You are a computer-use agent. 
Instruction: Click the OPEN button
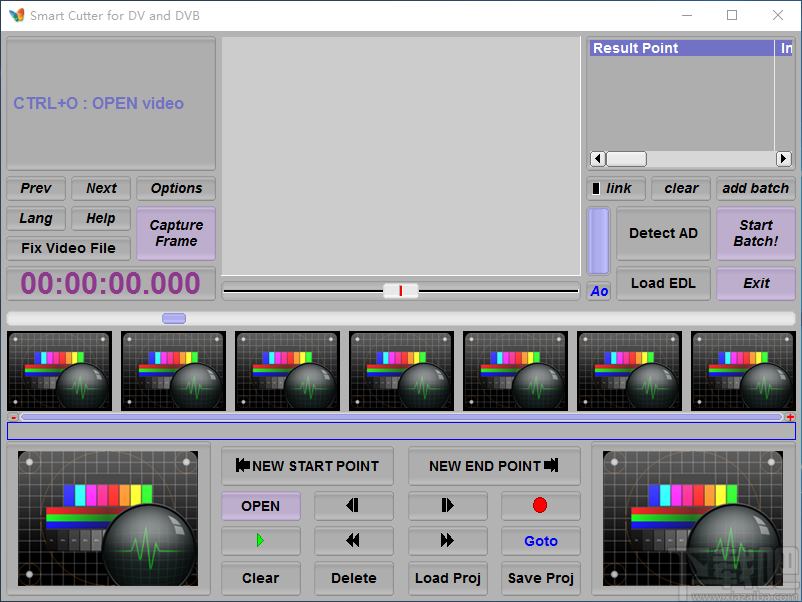pyautogui.click(x=260, y=506)
